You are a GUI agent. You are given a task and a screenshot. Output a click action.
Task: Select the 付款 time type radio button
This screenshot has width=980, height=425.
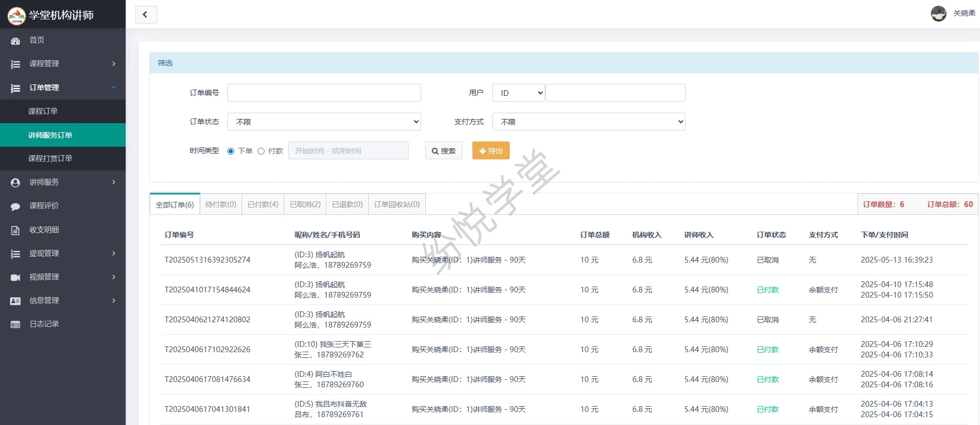point(261,151)
